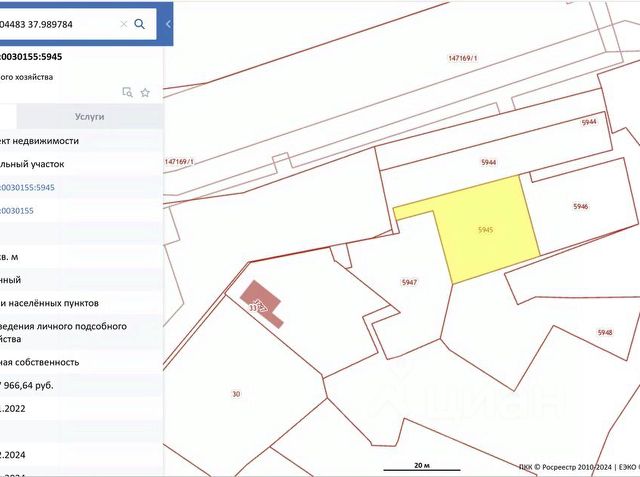
Task: Click the 147169/1 label in the upper strip
Action: (463, 58)
